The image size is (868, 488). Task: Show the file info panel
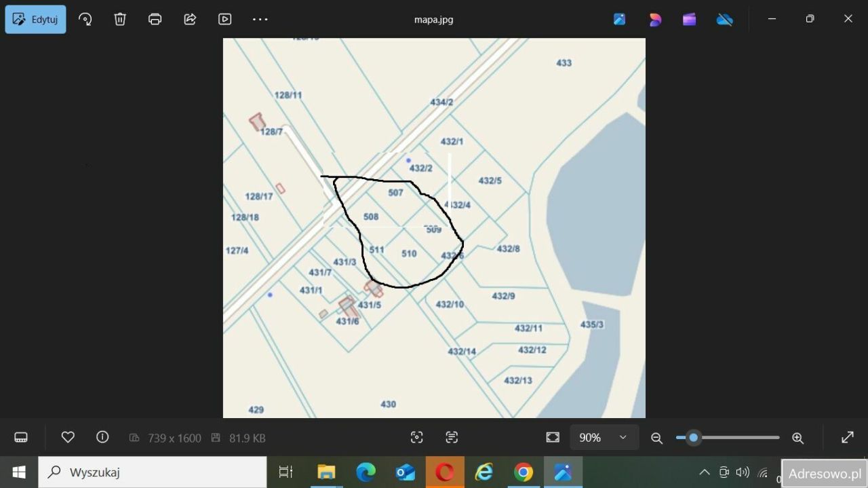click(x=102, y=438)
